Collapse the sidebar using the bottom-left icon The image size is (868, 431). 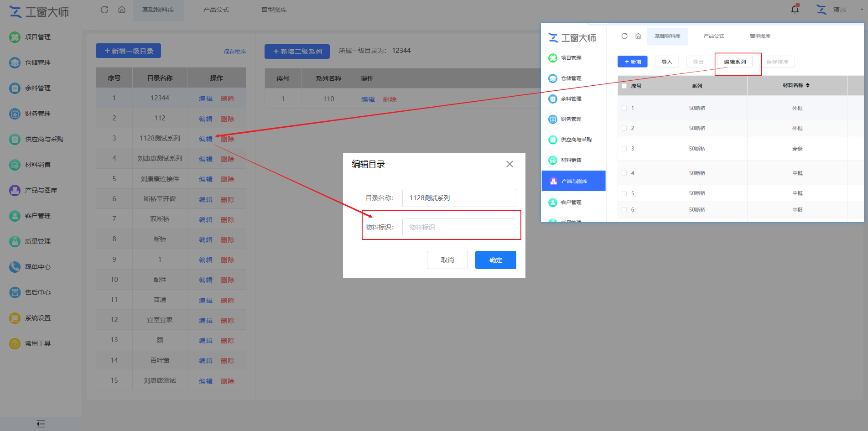[x=41, y=424]
